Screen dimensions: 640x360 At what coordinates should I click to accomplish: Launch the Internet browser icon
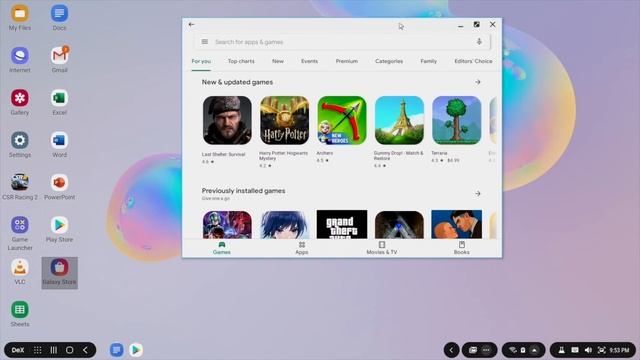click(x=20, y=60)
